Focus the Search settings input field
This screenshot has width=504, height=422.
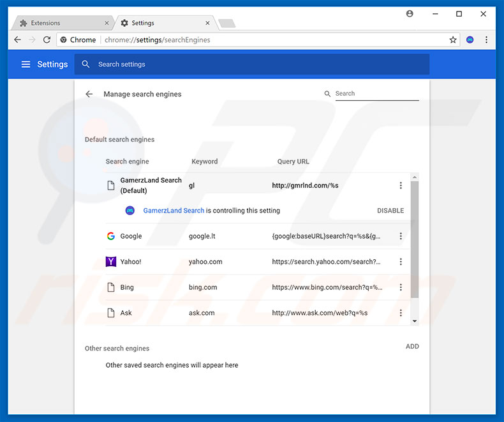click(252, 64)
